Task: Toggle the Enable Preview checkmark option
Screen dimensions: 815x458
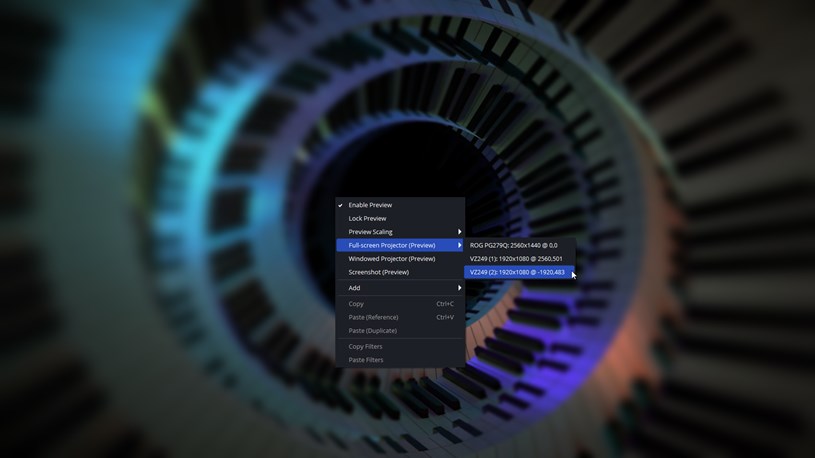Action: [x=400, y=205]
